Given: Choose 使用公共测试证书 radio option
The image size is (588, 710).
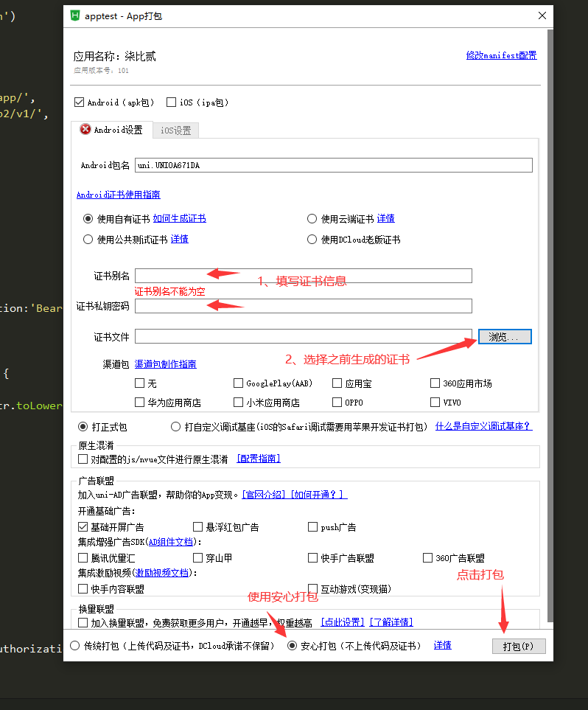Looking at the screenshot, I should click(88, 240).
